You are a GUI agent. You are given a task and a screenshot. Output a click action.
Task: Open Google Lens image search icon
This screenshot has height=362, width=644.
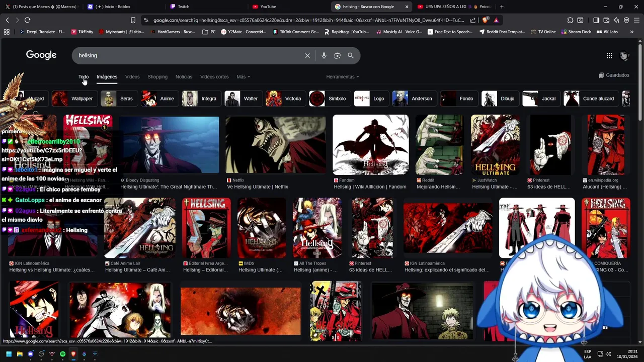click(337, 56)
